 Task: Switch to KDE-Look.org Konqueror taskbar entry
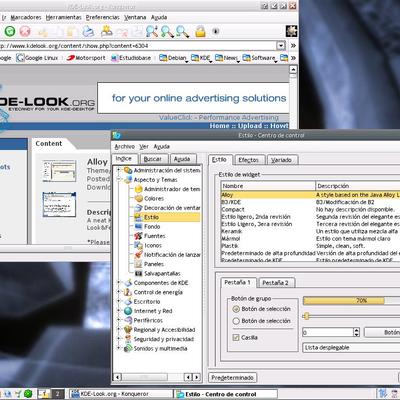(x=121, y=394)
